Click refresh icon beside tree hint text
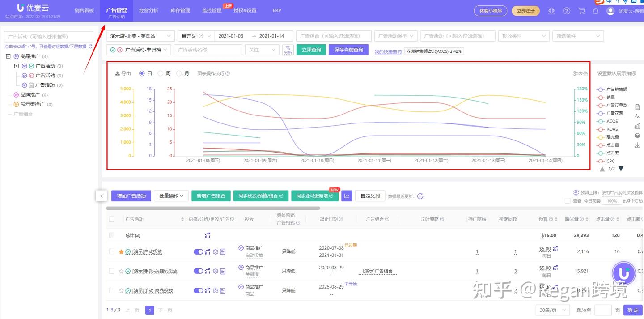644x319 pixels. [91, 47]
